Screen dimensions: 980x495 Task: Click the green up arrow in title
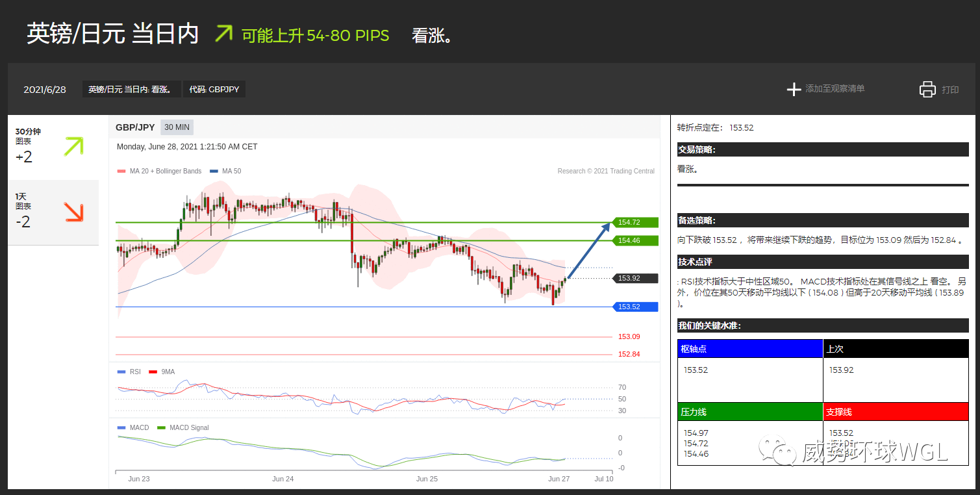223,33
